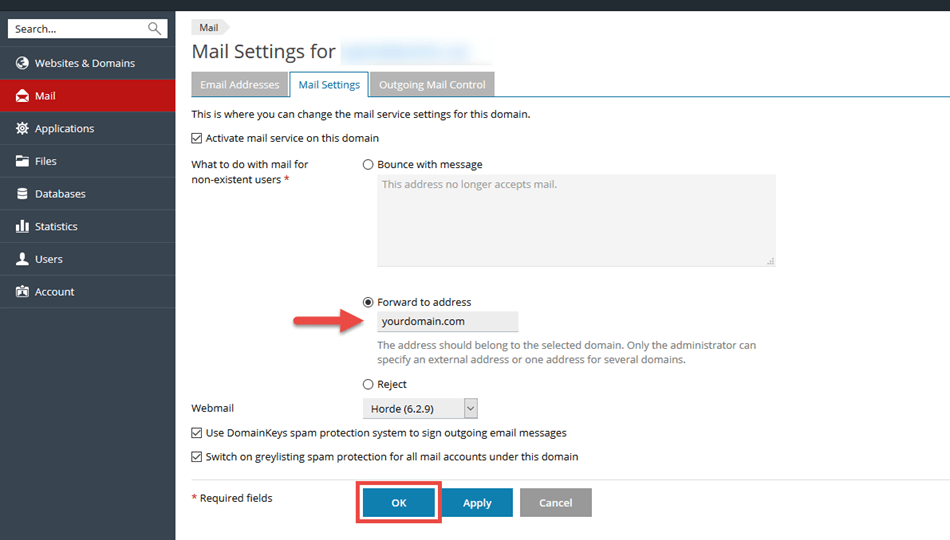The width and height of the screenshot is (950, 540).
Task: Switch to the Email Addresses tab
Action: tap(239, 85)
